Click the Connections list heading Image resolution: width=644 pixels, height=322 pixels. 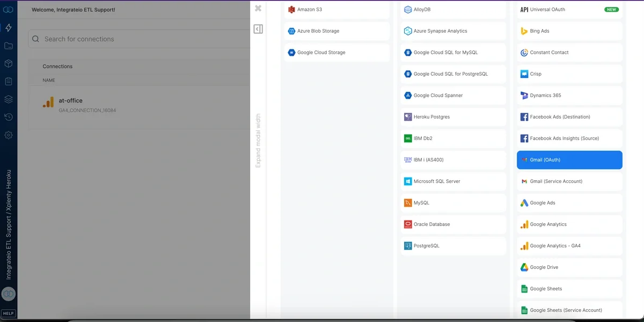point(57,67)
